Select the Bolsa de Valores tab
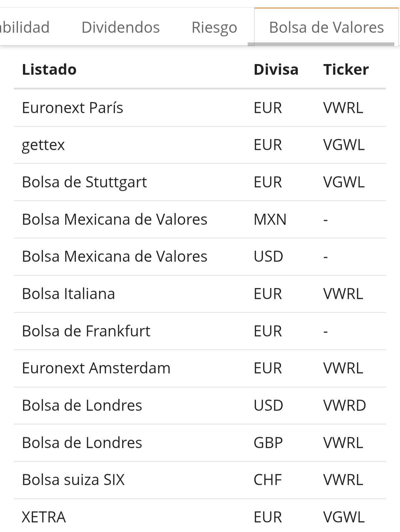 [326, 27]
